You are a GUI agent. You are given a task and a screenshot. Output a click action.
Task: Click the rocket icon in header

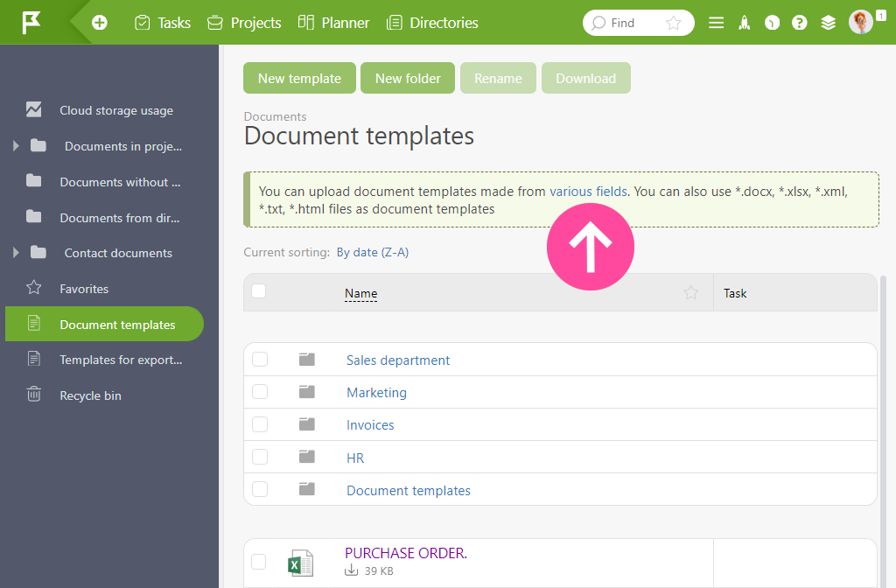pos(744,23)
